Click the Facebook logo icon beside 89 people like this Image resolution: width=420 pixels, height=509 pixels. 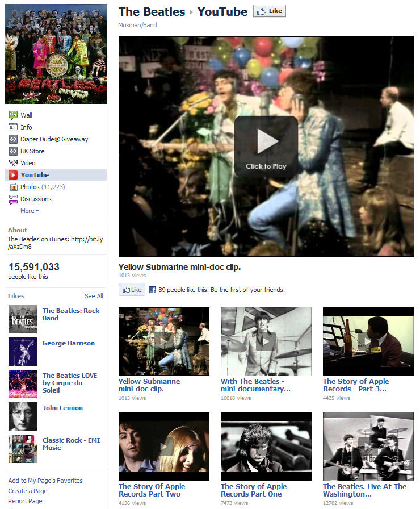(x=153, y=290)
